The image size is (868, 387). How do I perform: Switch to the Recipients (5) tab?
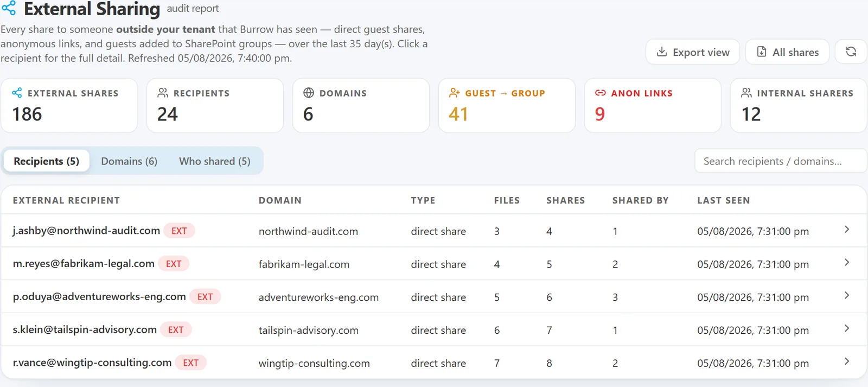click(47, 161)
